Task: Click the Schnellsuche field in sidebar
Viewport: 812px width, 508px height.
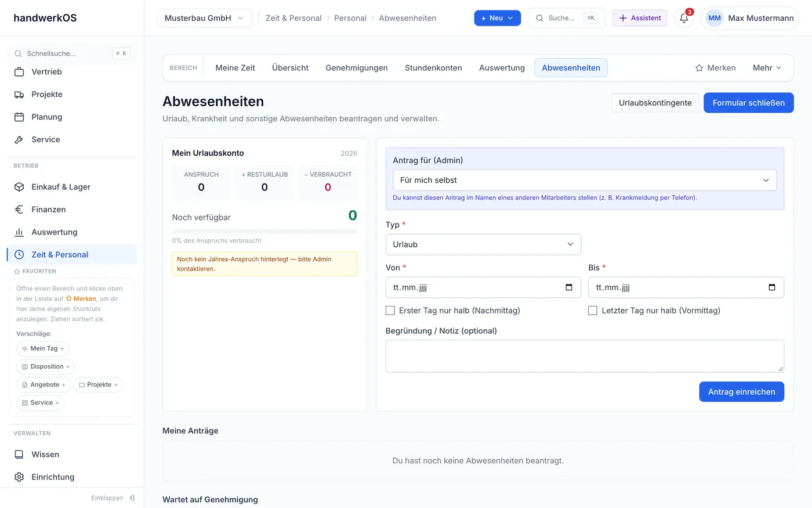Action: click(x=72, y=53)
